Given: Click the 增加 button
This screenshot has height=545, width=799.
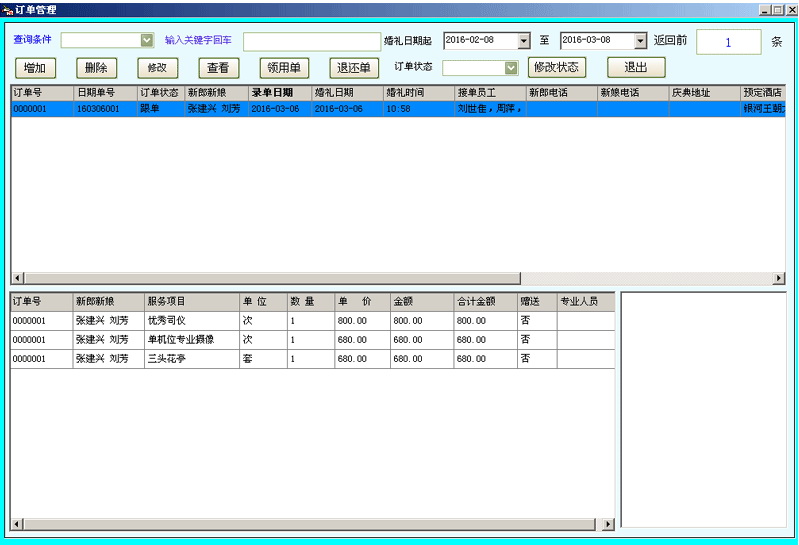Looking at the screenshot, I should (35, 68).
